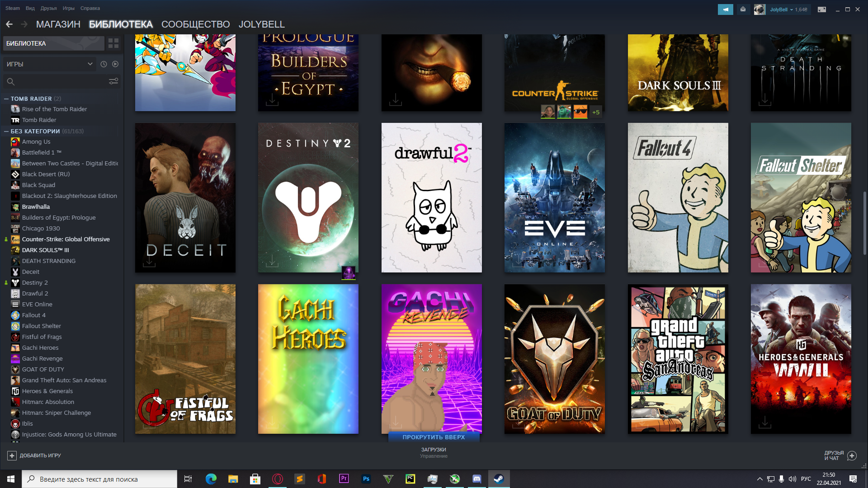Open Discord from taskbar

[x=476, y=479]
